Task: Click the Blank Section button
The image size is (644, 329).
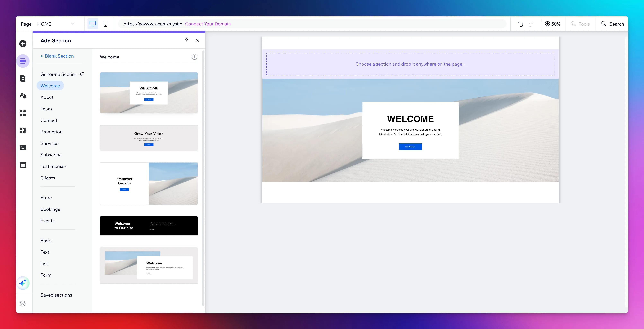Action: pyautogui.click(x=57, y=56)
